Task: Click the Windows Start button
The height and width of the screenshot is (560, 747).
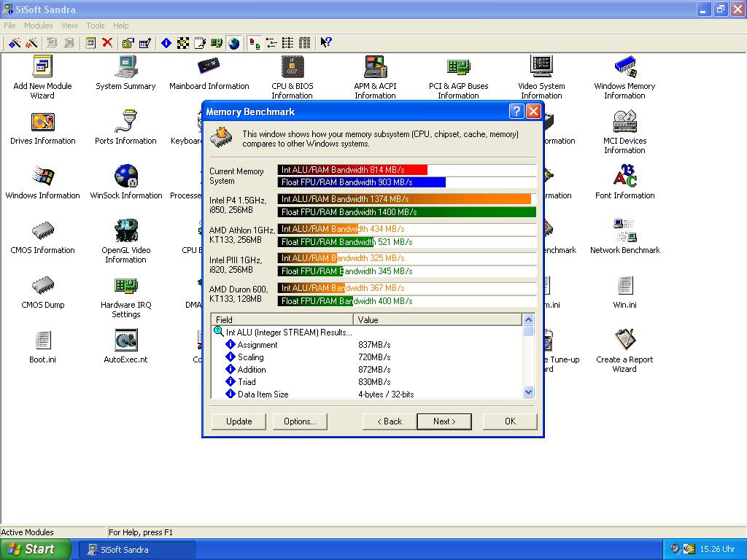Action: coord(34,549)
